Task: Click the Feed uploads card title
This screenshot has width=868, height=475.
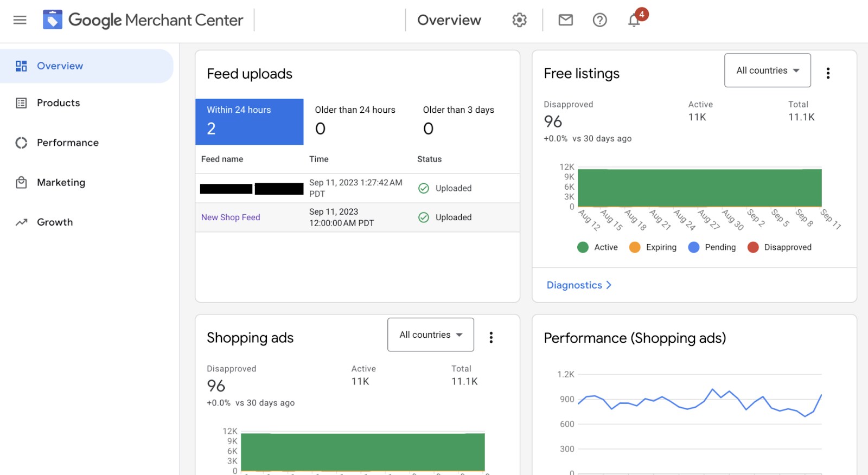Action: (250, 74)
